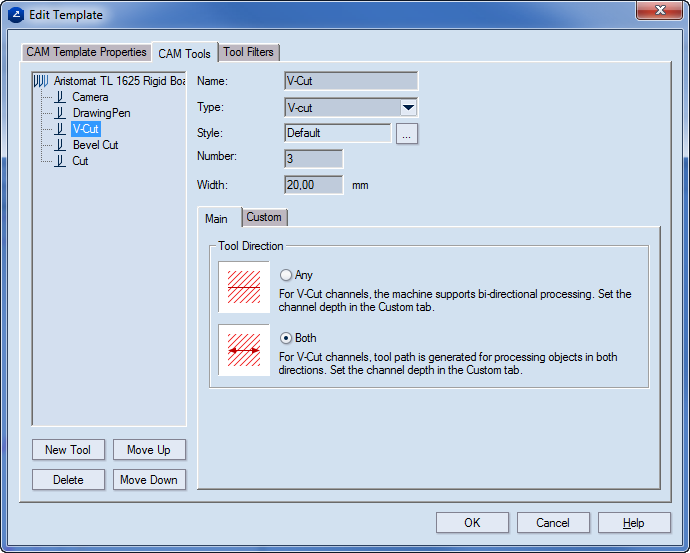Click into the Width field showing 20,00
Viewport: 690px width, 553px height.
click(313, 185)
